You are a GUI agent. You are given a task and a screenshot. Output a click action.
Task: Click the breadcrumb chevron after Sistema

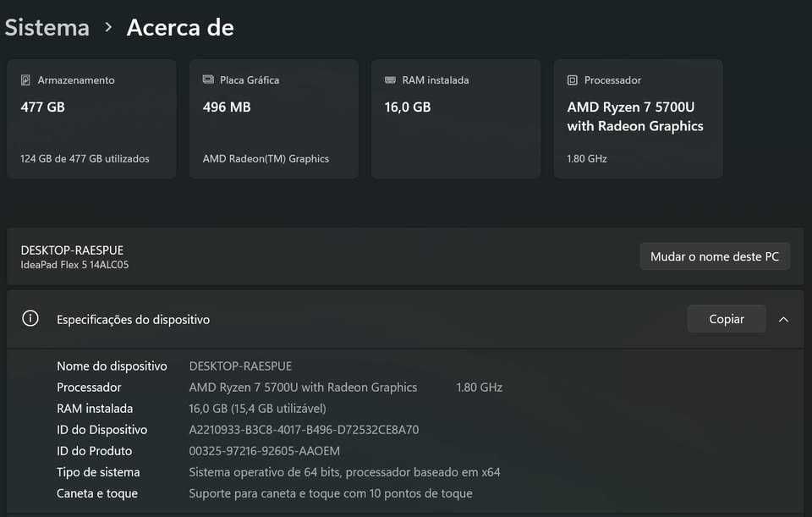click(108, 27)
